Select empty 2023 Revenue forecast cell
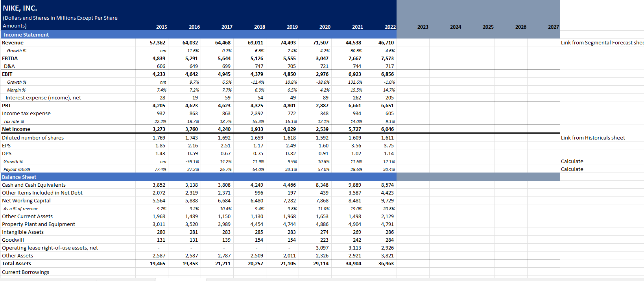The image size is (644, 281). [413, 42]
